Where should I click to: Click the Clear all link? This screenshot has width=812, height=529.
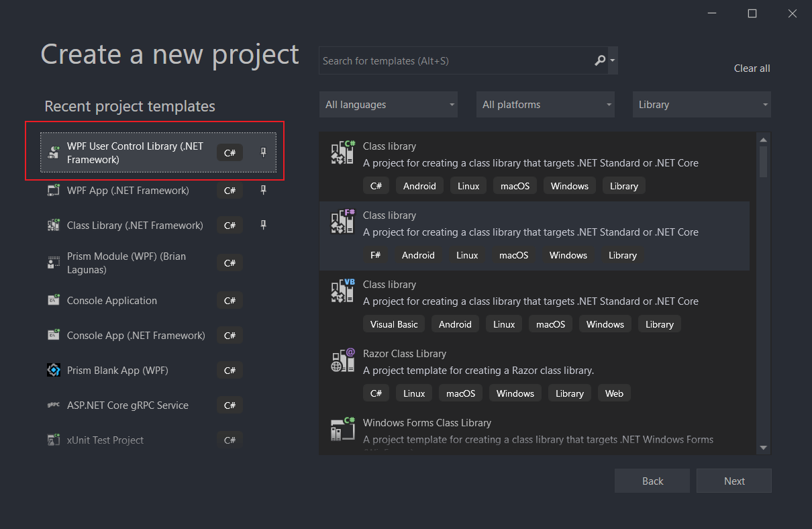[752, 68]
